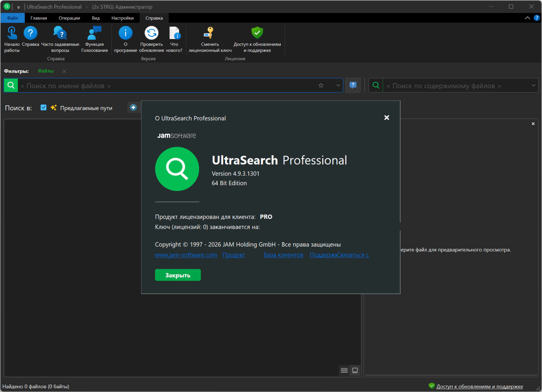Open the Продукт link
This screenshot has width=542, height=392.
(x=234, y=255)
